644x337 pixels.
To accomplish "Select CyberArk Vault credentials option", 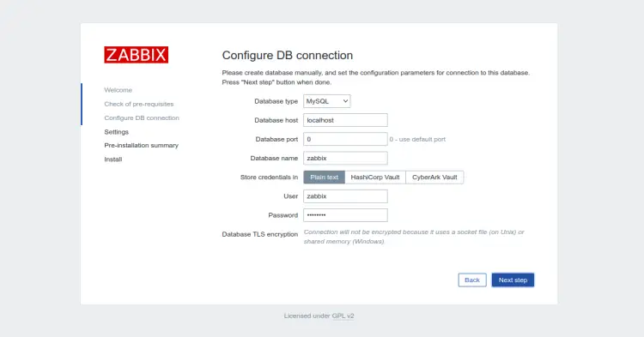I will pos(434,178).
